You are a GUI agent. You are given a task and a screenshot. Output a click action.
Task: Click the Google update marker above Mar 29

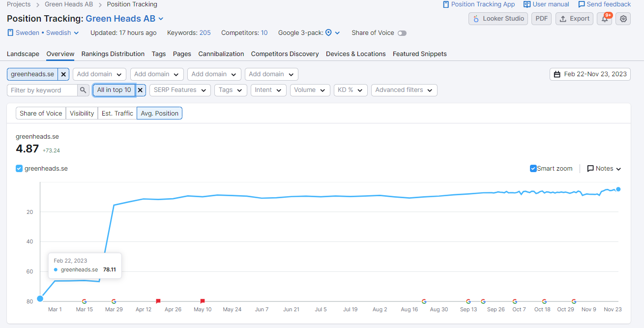click(x=114, y=301)
